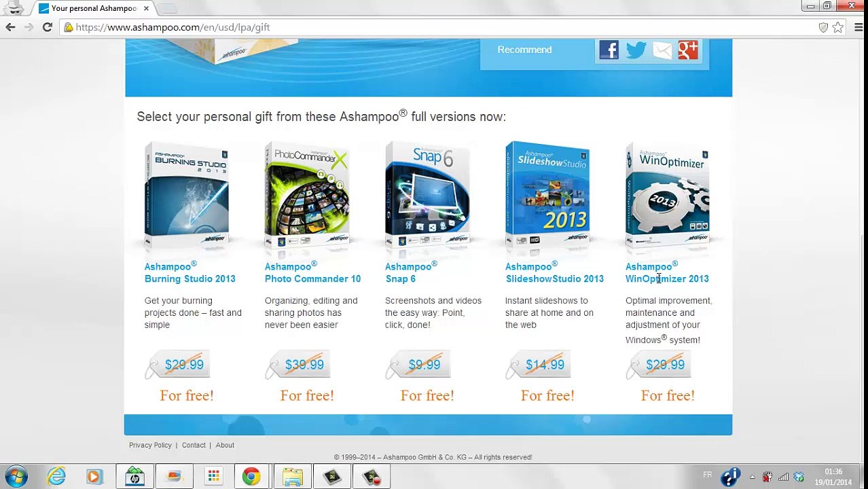The image size is (868, 489).
Task: Open Ashampoo WinOptimizer 2013 link
Action: (667, 272)
